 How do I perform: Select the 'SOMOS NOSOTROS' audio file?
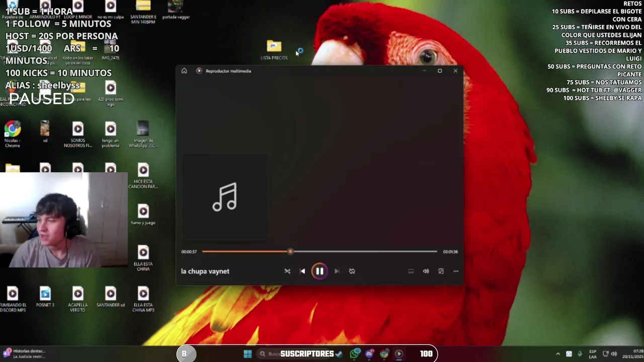coord(78,135)
